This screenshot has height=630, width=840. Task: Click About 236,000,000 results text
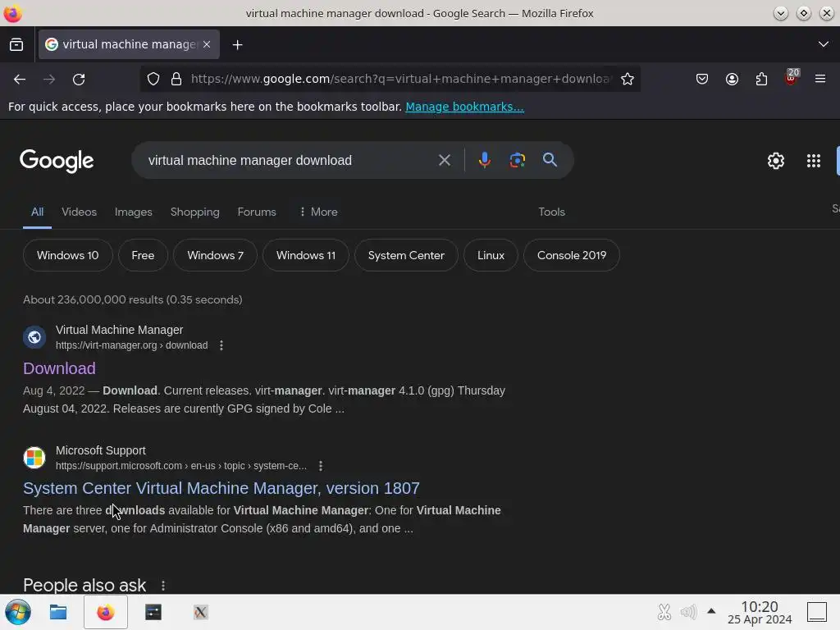(x=133, y=300)
